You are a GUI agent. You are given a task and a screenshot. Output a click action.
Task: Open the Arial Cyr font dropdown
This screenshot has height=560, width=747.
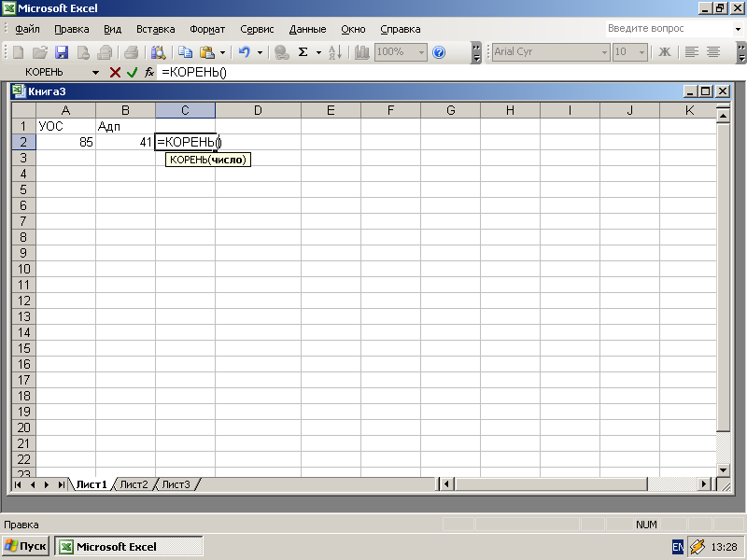coord(604,52)
